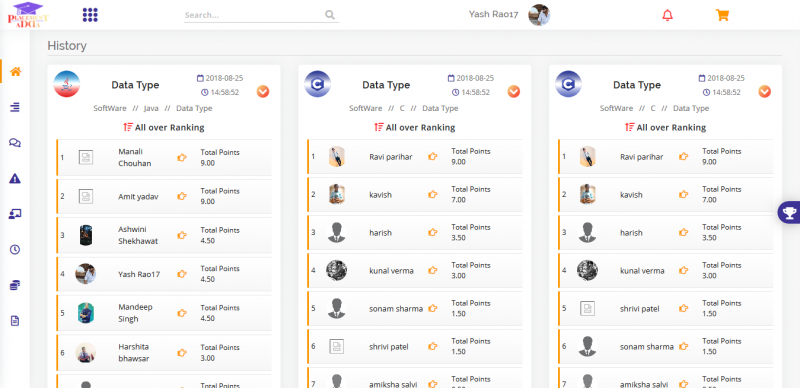Click the notification bell icon

click(x=667, y=15)
